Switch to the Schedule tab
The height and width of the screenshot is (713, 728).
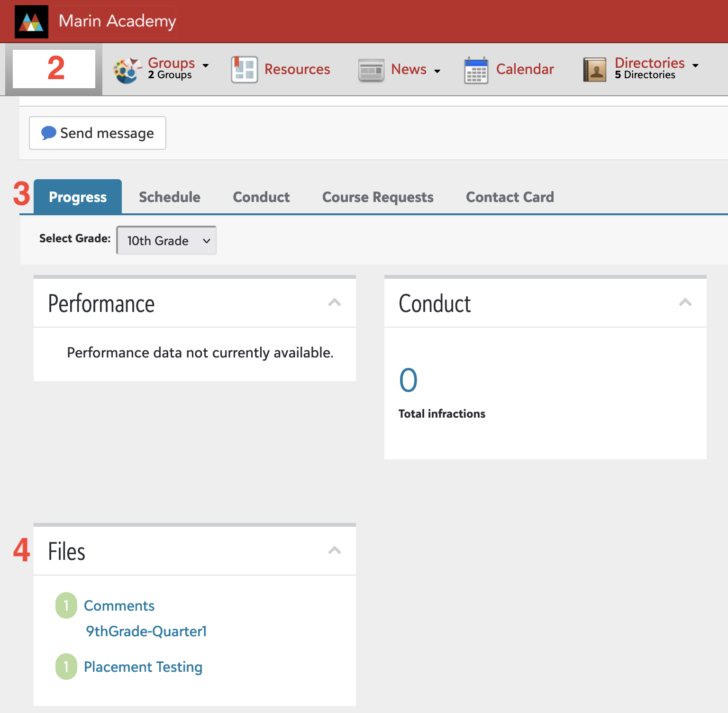pos(170,197)
